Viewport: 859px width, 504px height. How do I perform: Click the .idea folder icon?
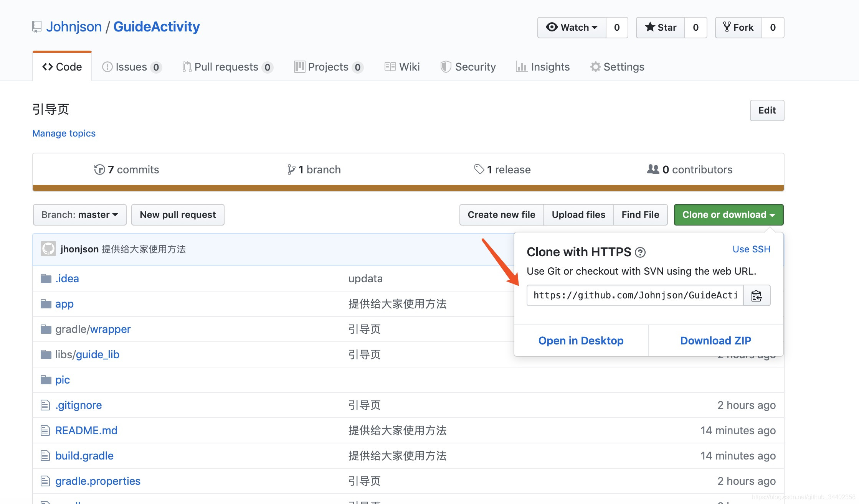(x=46, y=278)
